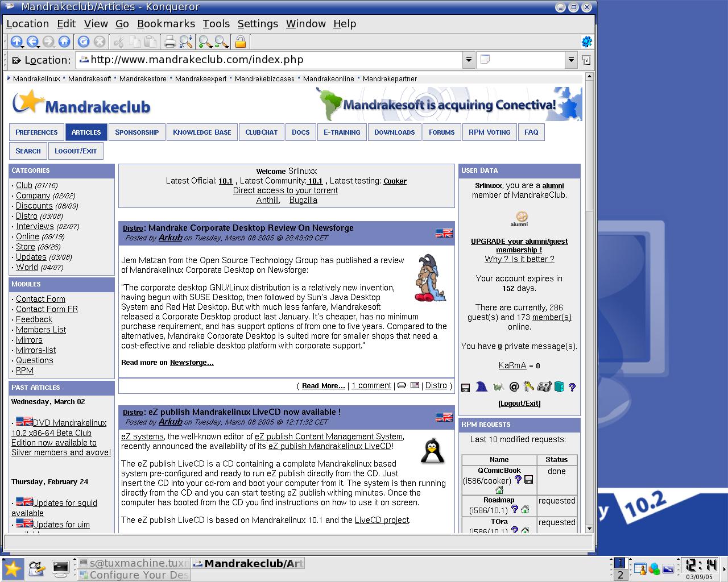
Task: Open the search box dropdown arrow
Action: [x=571, y=60]
